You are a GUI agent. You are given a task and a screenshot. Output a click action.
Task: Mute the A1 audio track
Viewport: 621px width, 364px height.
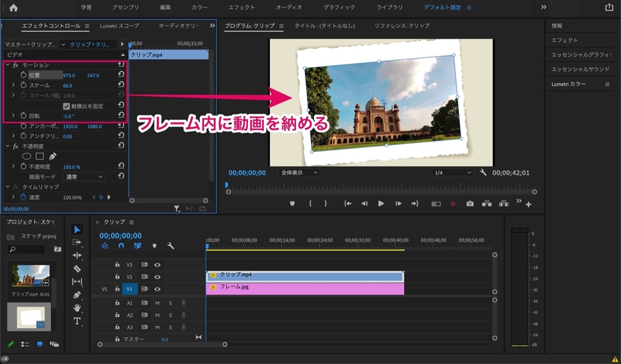[x=157, y=303]
